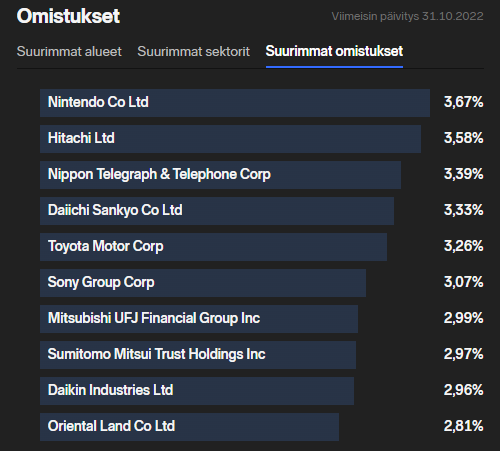Click the 3,67% percentage value
The height and width of the screenshot is (451, 500).
(463, 102)
